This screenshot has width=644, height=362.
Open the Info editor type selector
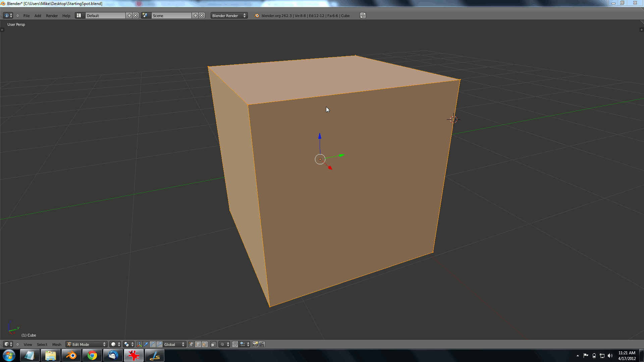pos(8,16)
